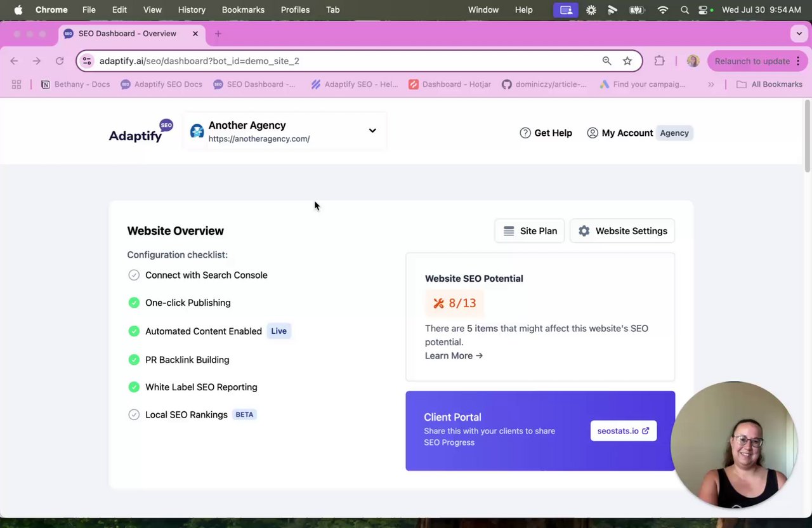Open the Dashboard - Hotjar bookmark
The width and height of the screenshot is (812, 528).
tap(450, 84)
